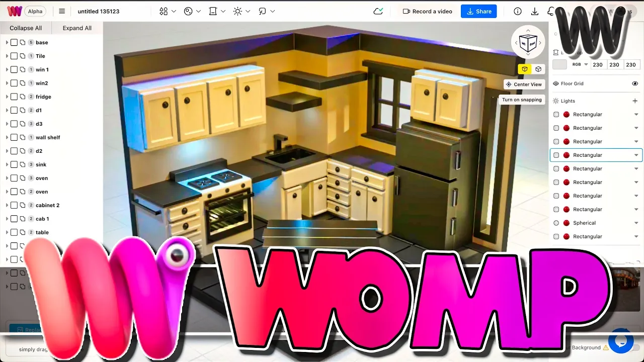Expand the cabinet 2 group triangle

click(7, 205)
